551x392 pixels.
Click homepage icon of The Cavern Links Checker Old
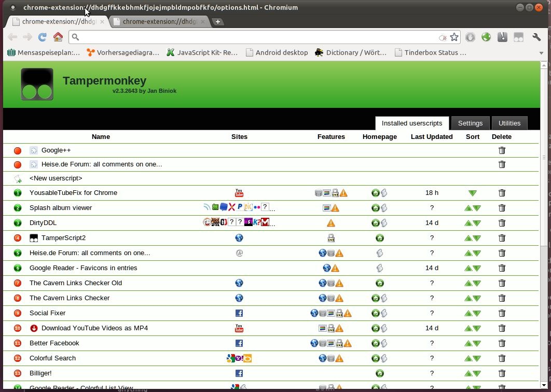[379, 283]
